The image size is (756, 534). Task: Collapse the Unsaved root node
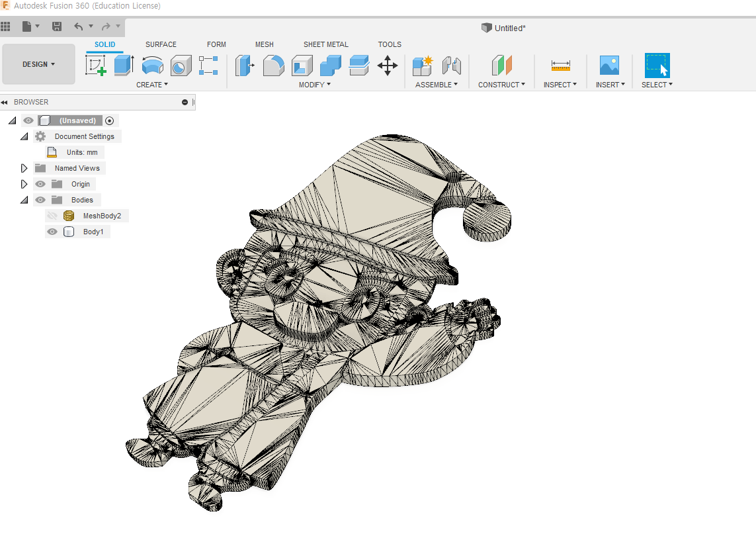click(x=13, y=120)
